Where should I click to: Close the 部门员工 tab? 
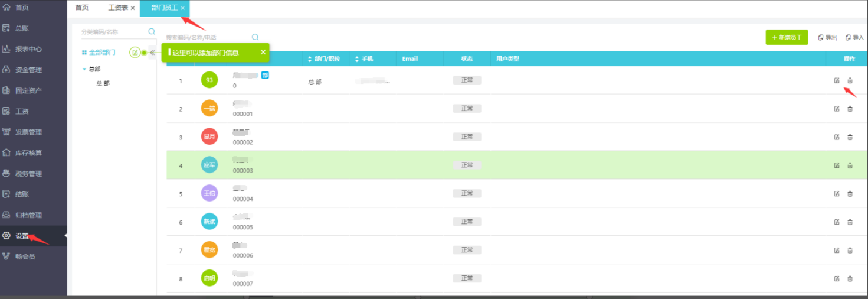click(183, 8)
